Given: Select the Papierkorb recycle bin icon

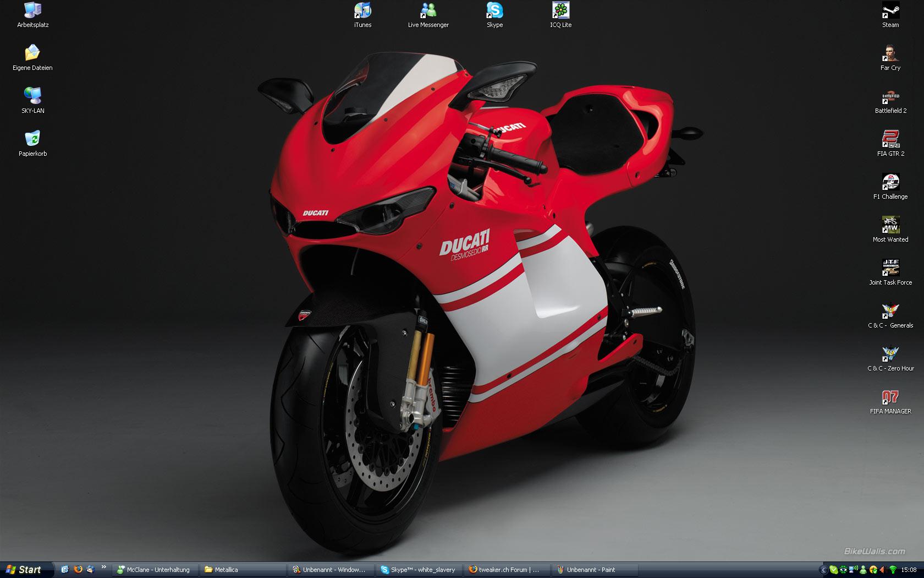Looking at the screenshot, I should click(32, 140).
